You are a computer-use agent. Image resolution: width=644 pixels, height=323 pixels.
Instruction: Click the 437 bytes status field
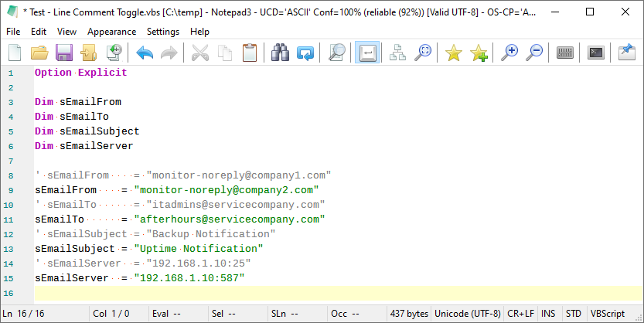[409, 314]
